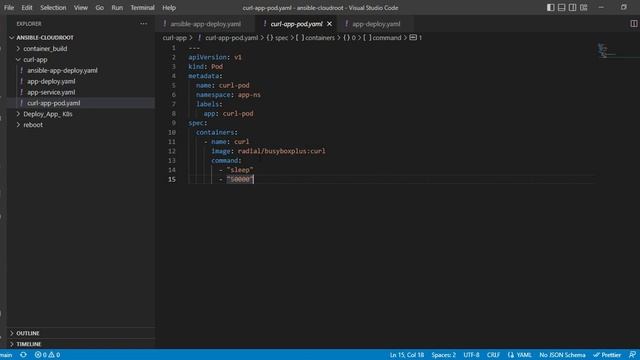This screenshot has width=640, height=360.
Task: Click main branch indicator in status bar
Action: 6,355
